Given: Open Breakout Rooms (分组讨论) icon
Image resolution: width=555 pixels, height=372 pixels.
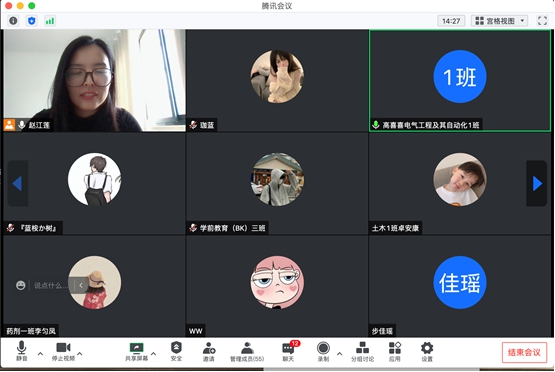Looking at the screenshot, I should [362, 352].
